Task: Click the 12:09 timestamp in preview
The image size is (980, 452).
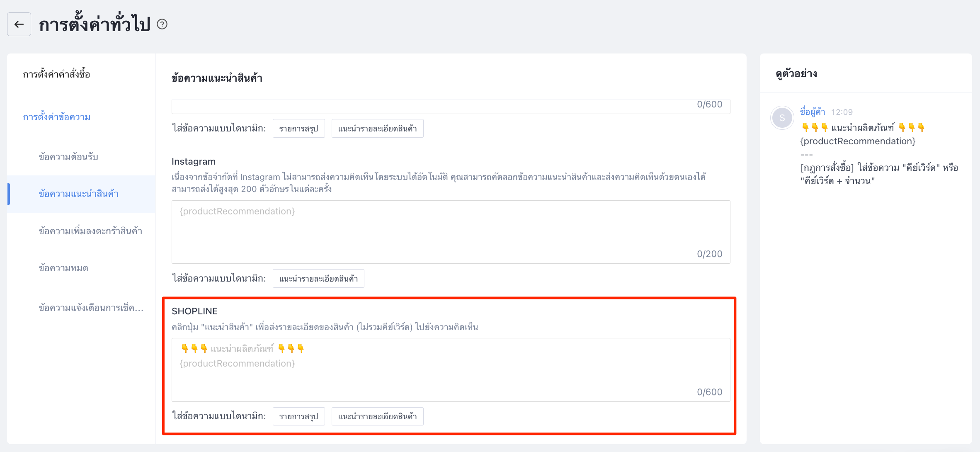Action: pyautogui.click(x=842, y=112)
